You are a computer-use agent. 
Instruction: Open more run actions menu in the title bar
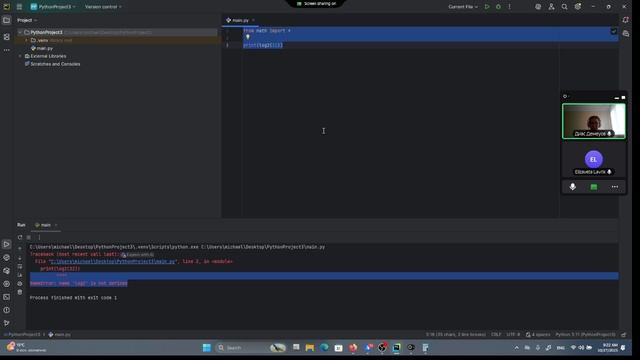pyautogui.click(x=509, y=7)
